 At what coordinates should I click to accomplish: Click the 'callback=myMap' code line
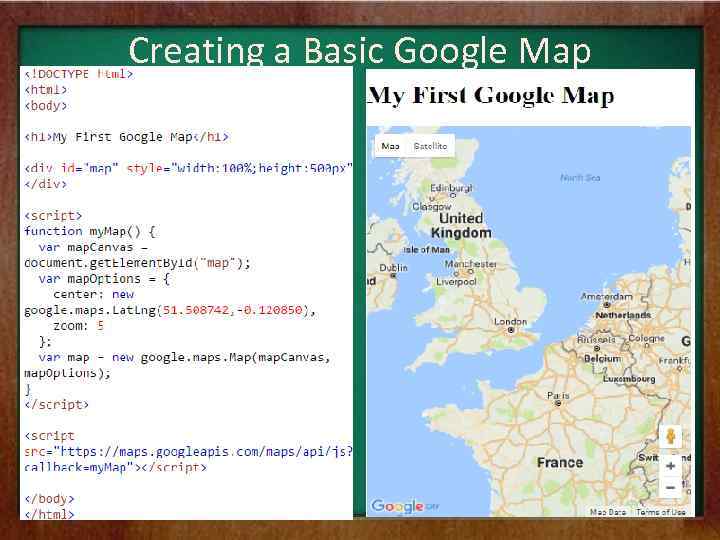115,467
